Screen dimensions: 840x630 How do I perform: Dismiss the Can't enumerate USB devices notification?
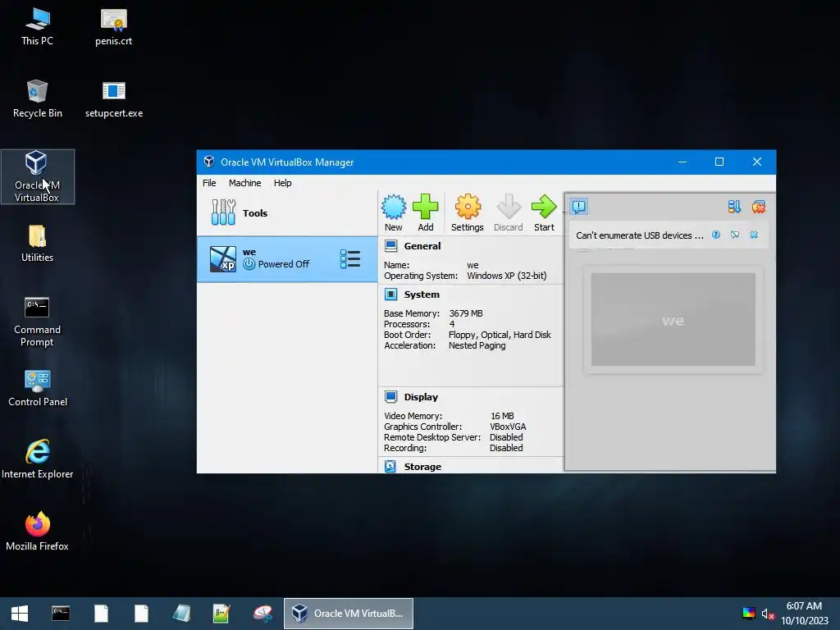[754, 235]
